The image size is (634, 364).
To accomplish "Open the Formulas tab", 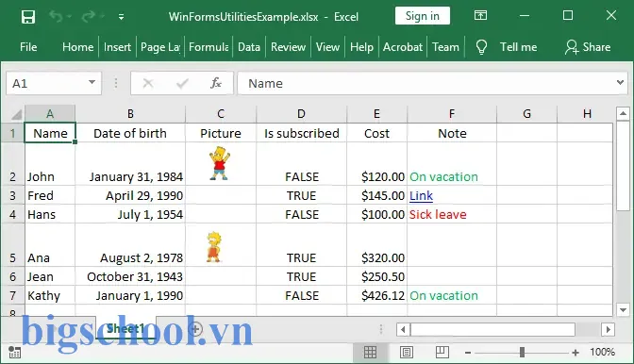I will point(209,47).
